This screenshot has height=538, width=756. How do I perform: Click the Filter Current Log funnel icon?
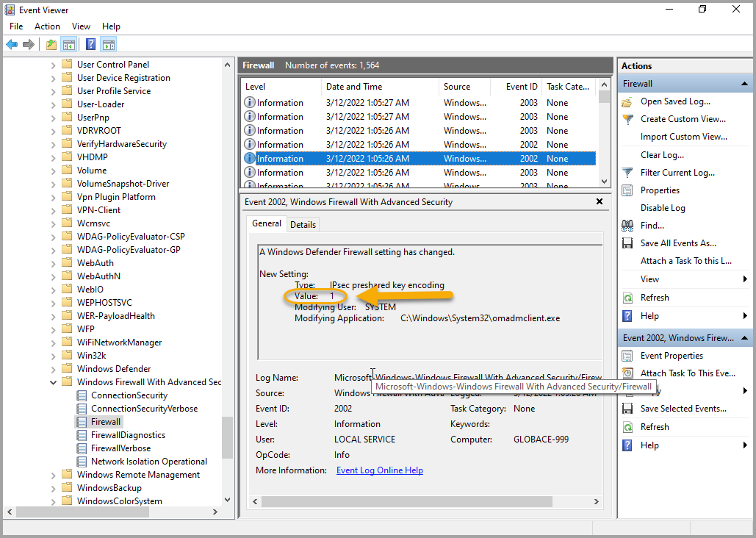627,173
